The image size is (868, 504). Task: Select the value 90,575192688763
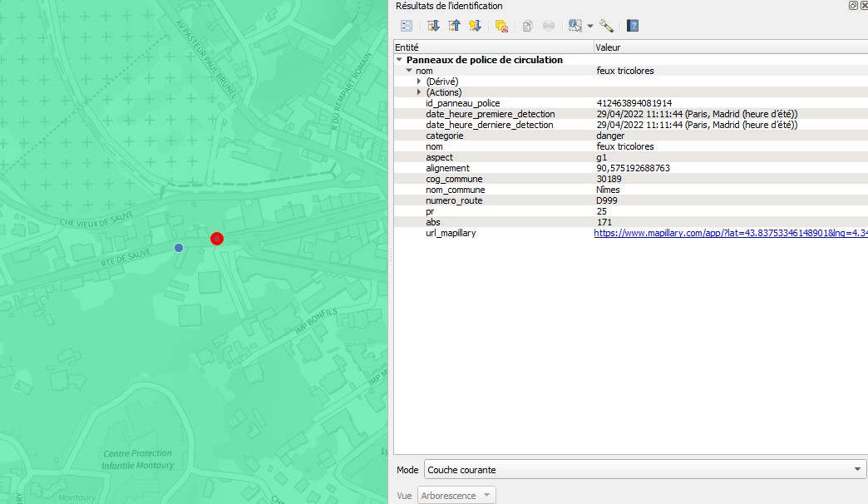634,168
